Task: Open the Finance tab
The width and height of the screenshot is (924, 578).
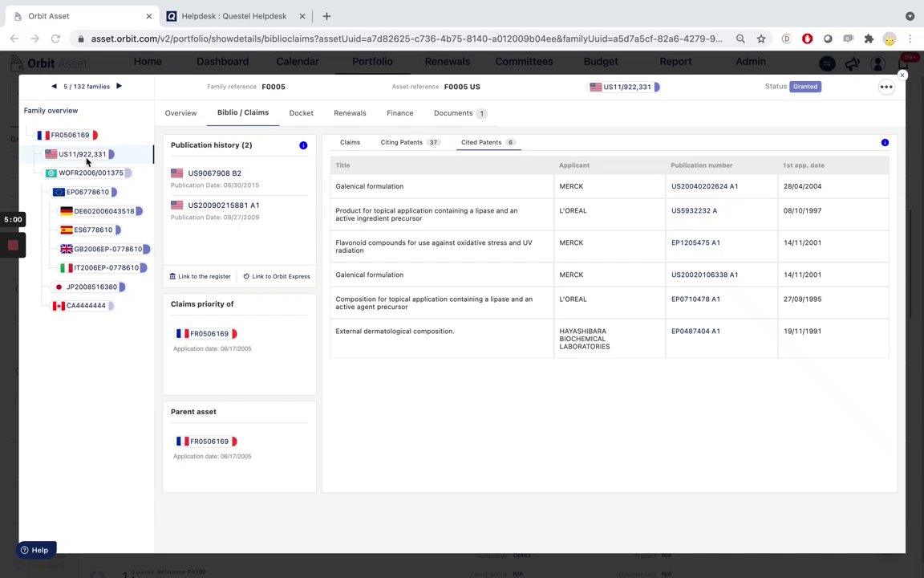Action: 400,113
